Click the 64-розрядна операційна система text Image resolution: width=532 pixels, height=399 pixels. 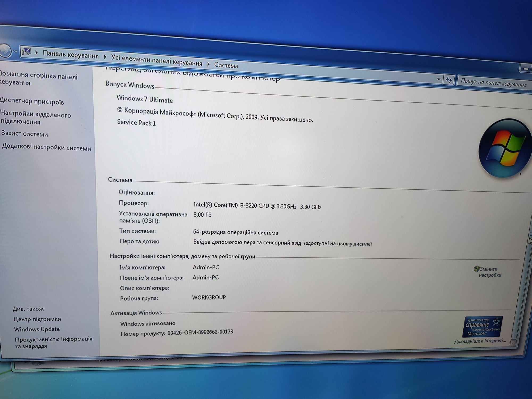(x=235, y=232)
